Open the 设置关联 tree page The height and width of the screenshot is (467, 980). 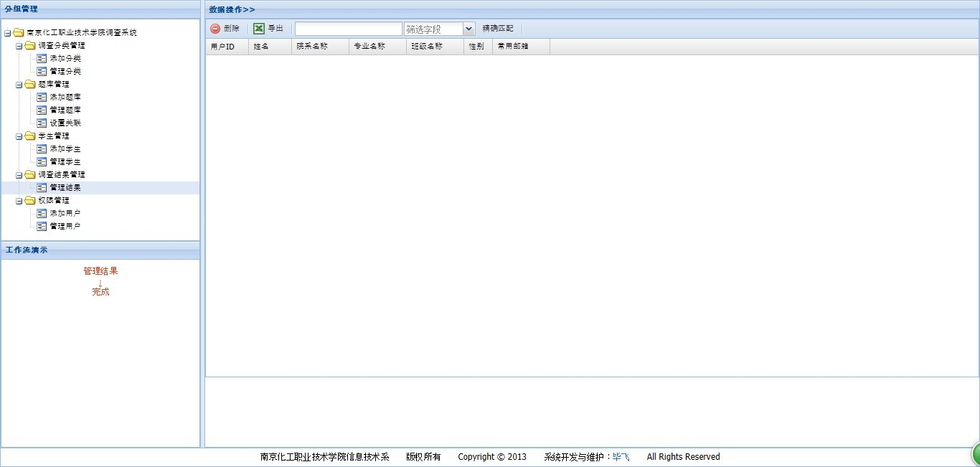(65, 123)
